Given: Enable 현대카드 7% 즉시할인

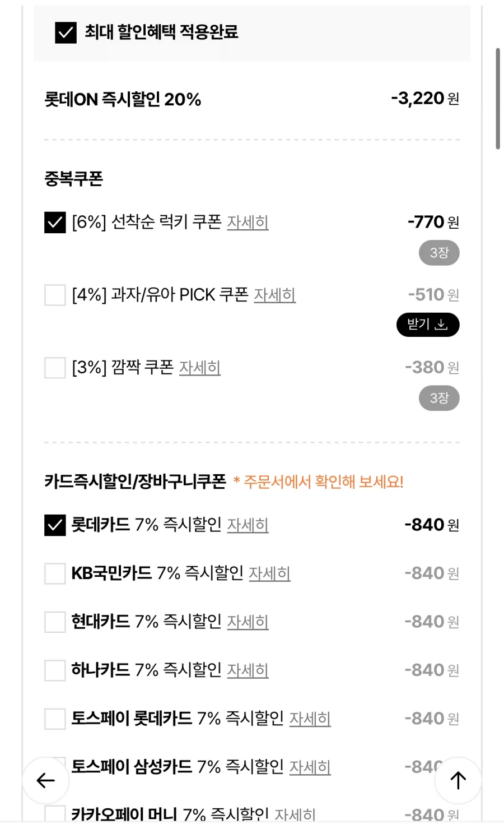Looking at the screenshot, I should [54, 621].
